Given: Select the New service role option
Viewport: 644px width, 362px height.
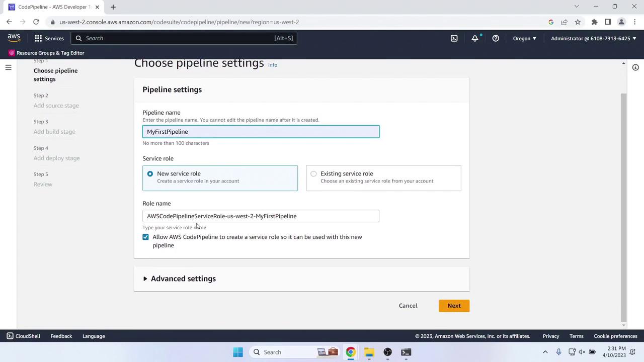Looking at the screenshot, I should [x=220, y=178].
